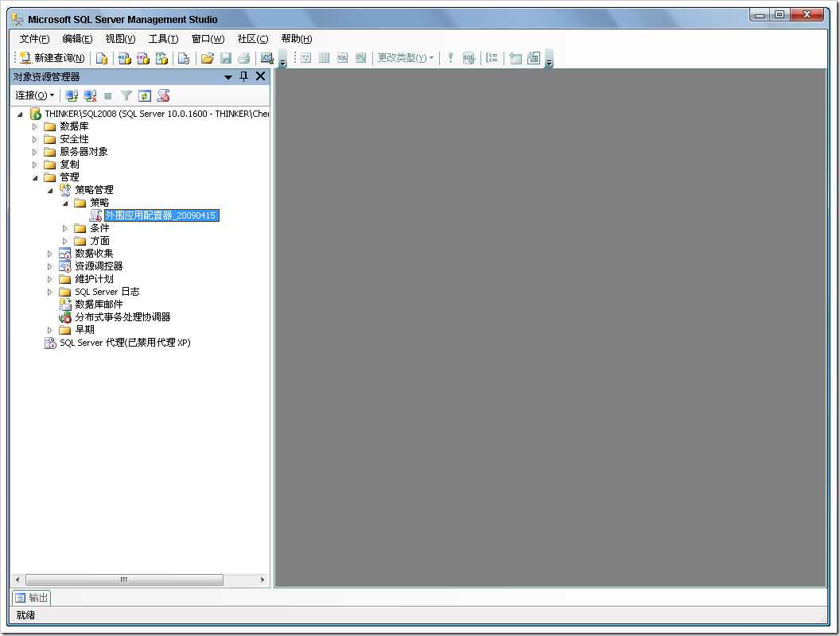Expand the 数据库 folder

click(x=35, y=127)
